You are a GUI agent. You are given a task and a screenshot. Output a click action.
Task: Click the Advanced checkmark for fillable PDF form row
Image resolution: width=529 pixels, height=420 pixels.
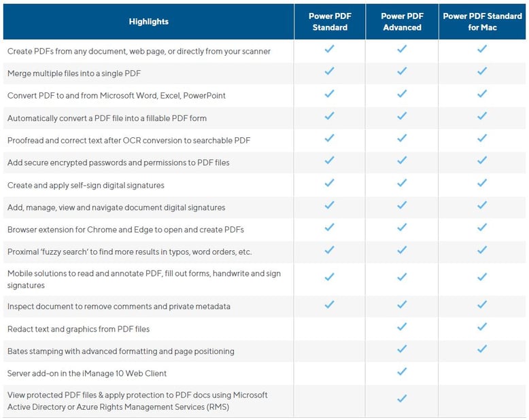pyautogui.click(x=402, y=116)
